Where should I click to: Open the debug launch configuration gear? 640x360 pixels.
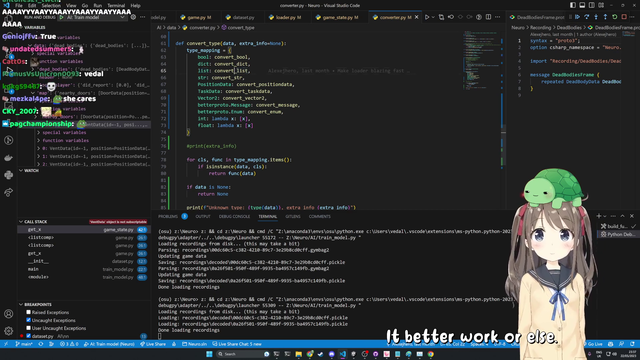tap(133, 17)
